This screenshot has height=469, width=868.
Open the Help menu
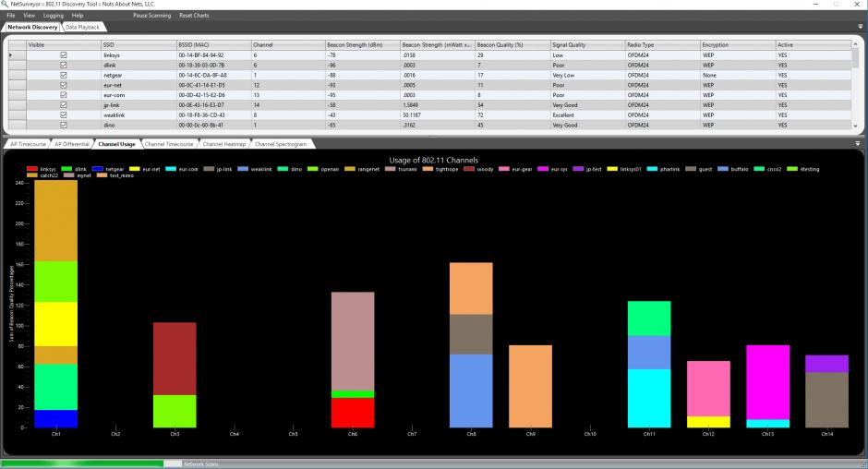78,16
